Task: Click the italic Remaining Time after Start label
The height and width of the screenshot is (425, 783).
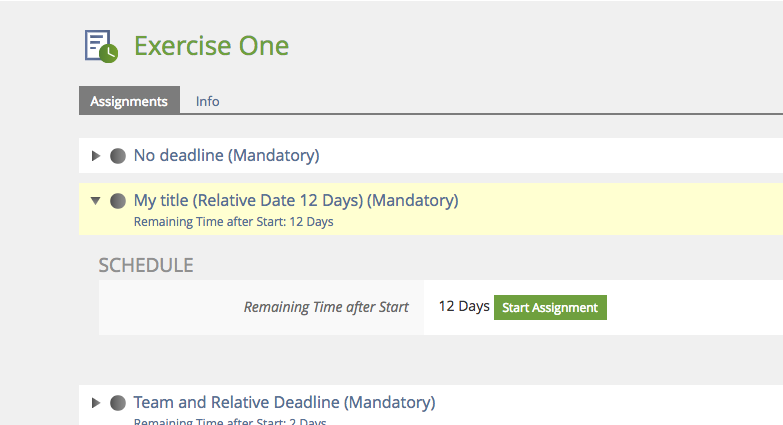Action: click(326, 307)
